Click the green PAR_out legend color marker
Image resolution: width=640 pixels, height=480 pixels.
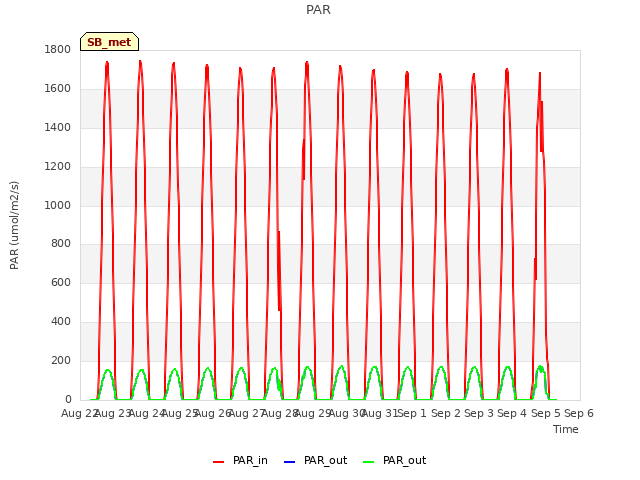pos(369,462)
